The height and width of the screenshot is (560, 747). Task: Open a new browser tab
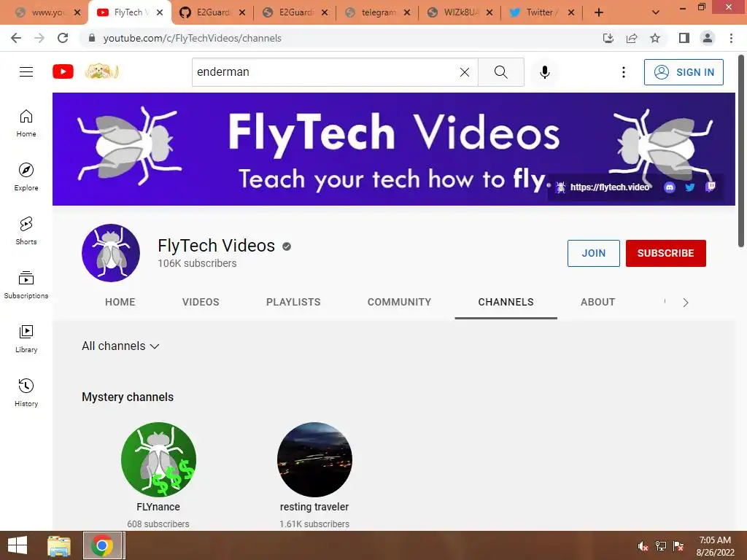click(x=599, y=13)
